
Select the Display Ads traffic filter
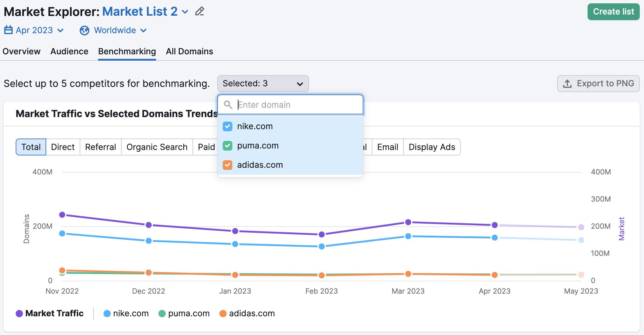coord(432,147)
